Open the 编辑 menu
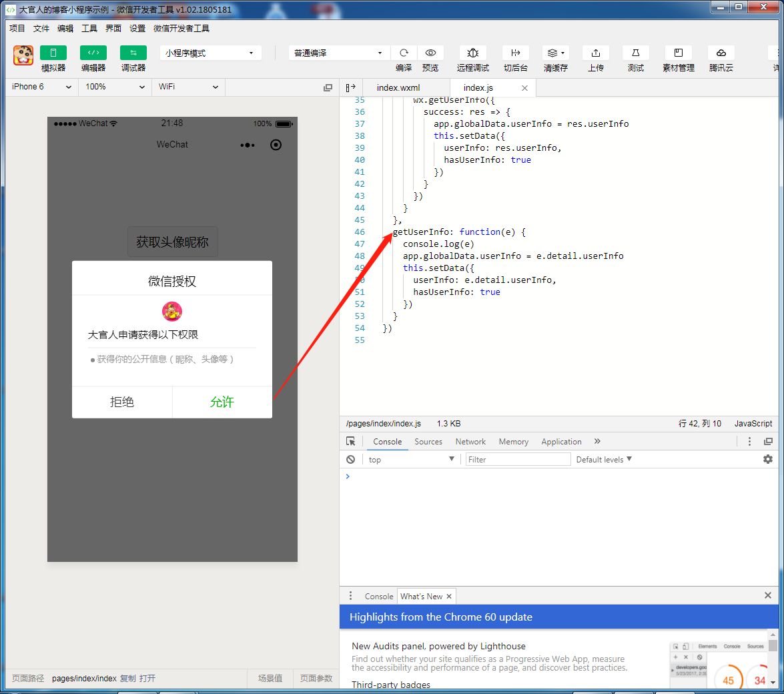The width and height of the screenshot is (784, 694). coord(65,29)
